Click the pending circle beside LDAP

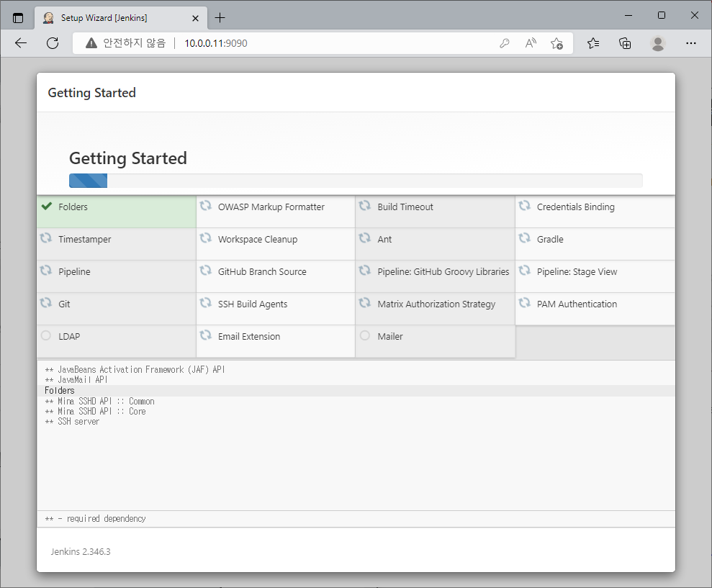click(x=46, y=335)
